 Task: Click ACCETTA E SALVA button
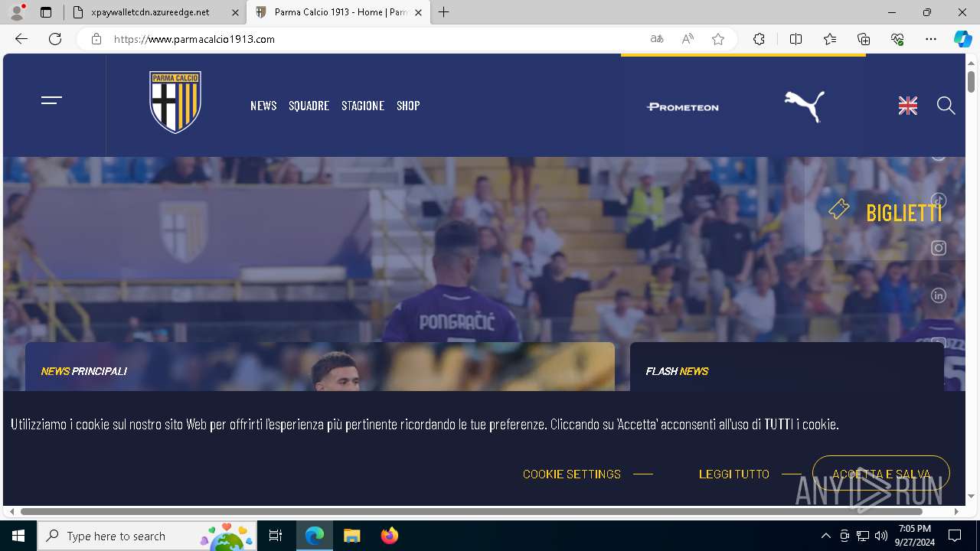click(881, 474)
